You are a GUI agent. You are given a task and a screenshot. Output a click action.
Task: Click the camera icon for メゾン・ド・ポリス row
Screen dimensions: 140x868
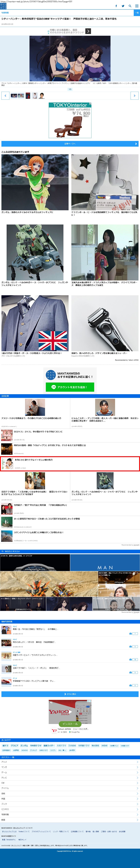(131, 673)
